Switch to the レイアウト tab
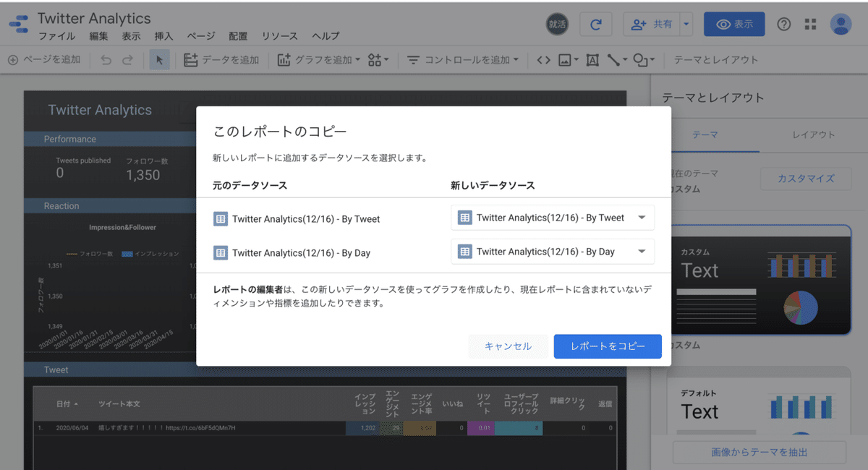Screen dimensions: 868x470 (814, 134)
